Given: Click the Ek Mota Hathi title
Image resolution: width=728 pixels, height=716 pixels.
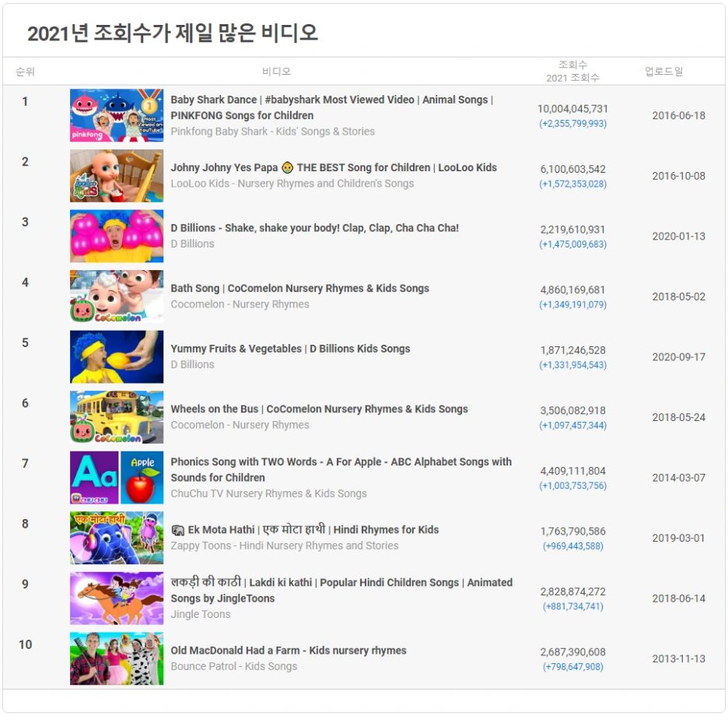Looking at the screenshot, I should coord(305,530).
